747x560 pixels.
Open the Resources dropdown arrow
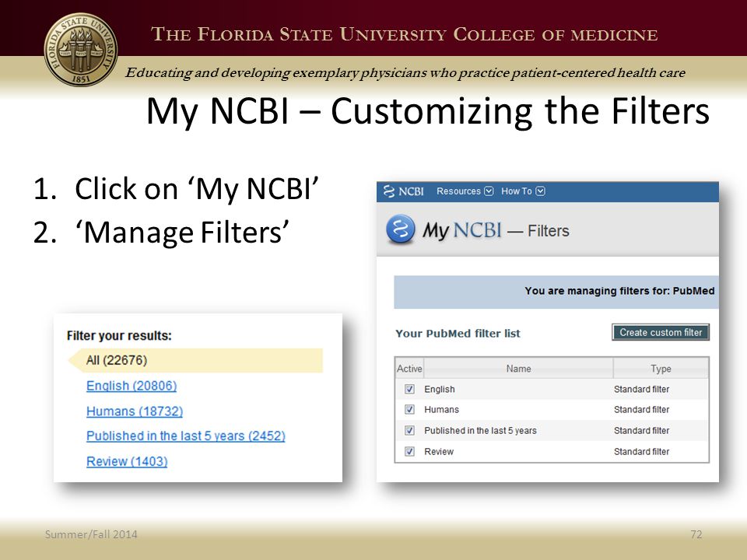coord(489,191)
